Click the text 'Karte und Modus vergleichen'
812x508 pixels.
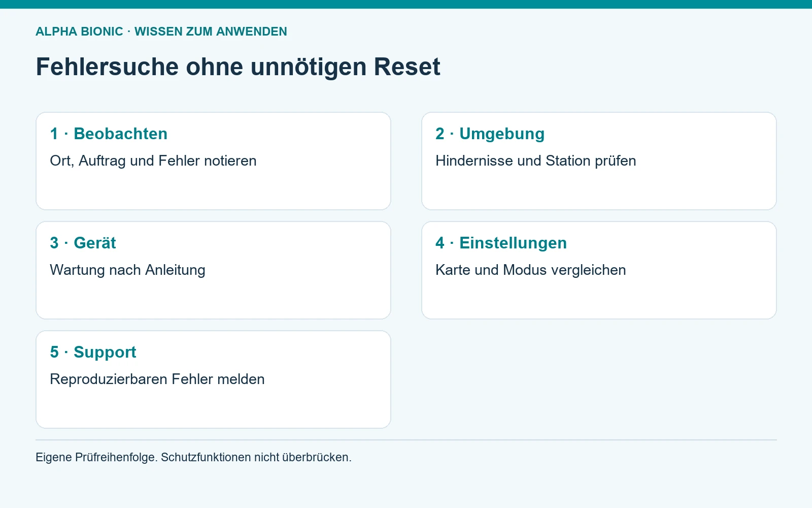tap(530, 270)
